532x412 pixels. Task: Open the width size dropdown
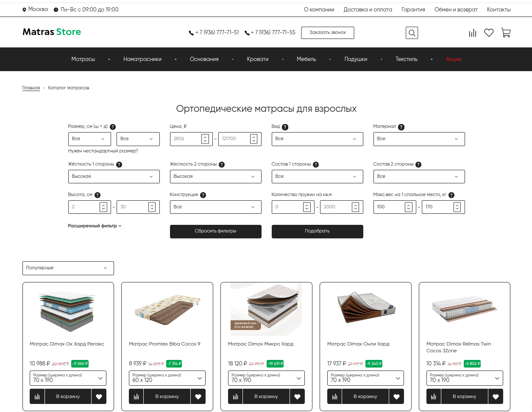tap(89, 139)
